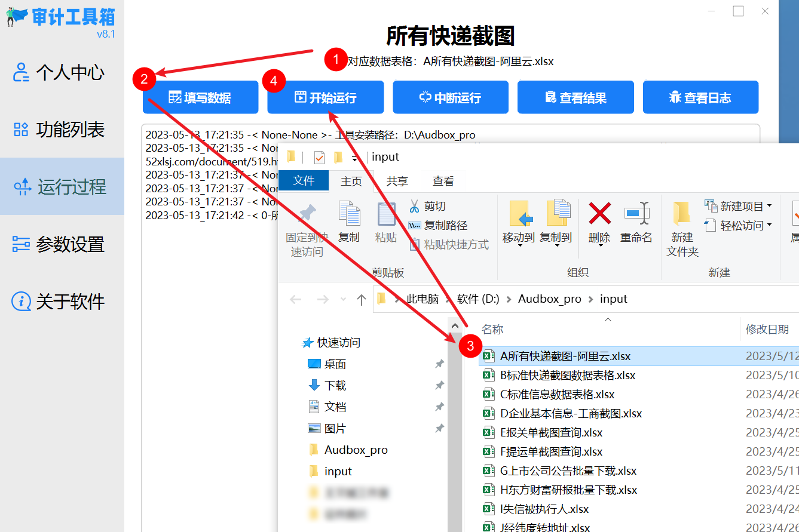The image size is (799, 532).
Task: Click the 查看结果 button
Action: pyautogui.click(x=575, y=97)
